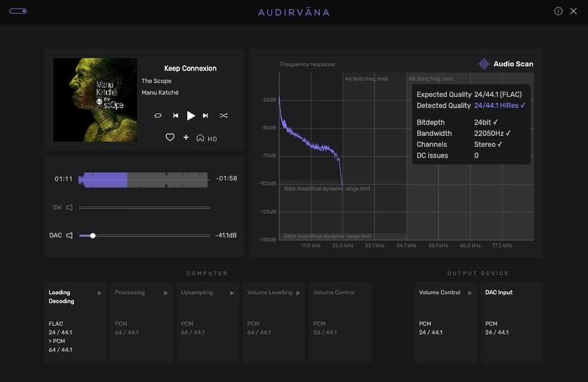This screenshot has width=588, height=382.
Task: Expand the Processing stage arrow
Action: coord(165,293)
